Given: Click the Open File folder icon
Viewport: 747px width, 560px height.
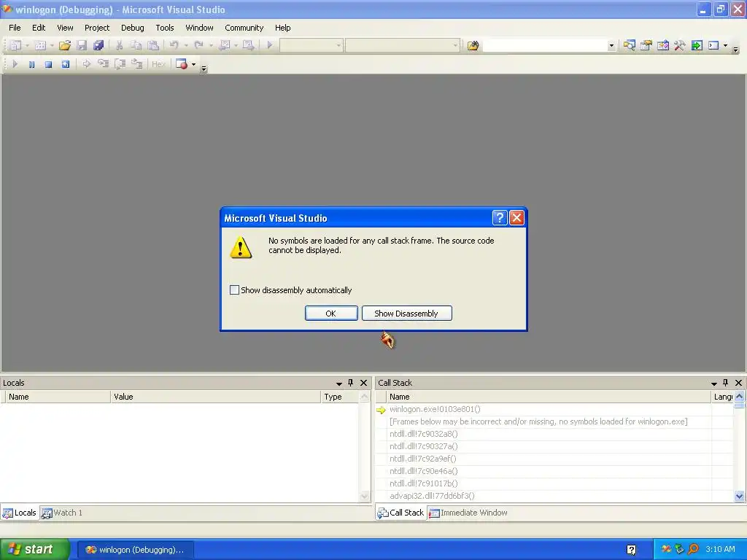Looking at the screenshot, I should [x=65, y=45].
